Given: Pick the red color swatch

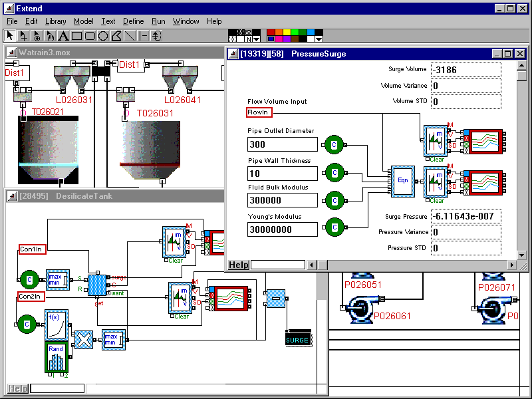Looking at the screenshot, I should 271,33.
